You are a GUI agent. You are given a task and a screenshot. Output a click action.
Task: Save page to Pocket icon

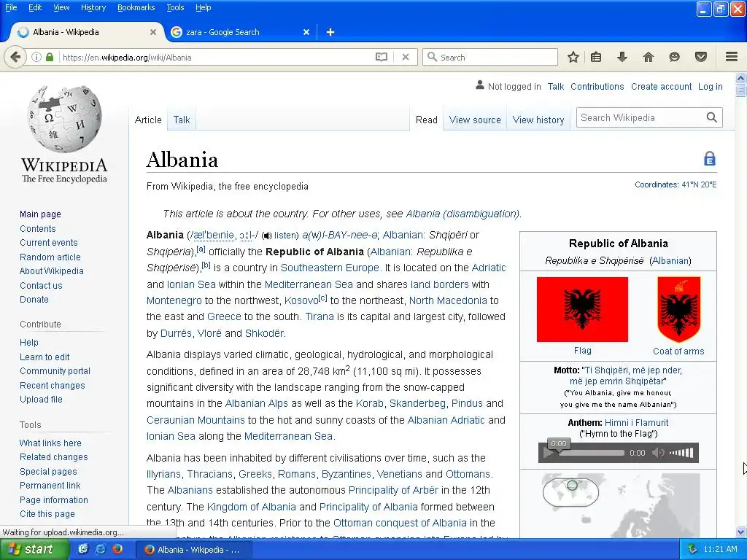tap(701, 57)
